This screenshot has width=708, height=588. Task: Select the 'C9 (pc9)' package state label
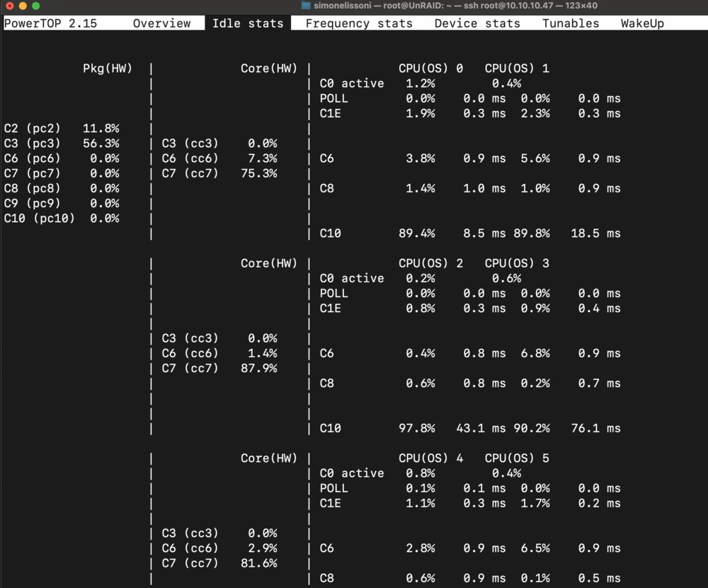pos(32,203)
